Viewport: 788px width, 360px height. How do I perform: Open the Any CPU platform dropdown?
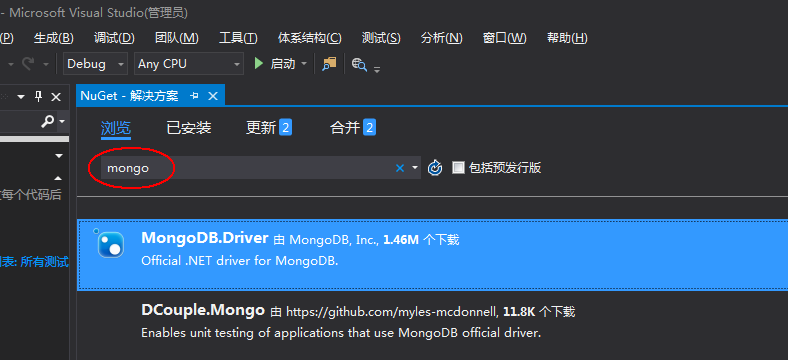tap(189, 64)
